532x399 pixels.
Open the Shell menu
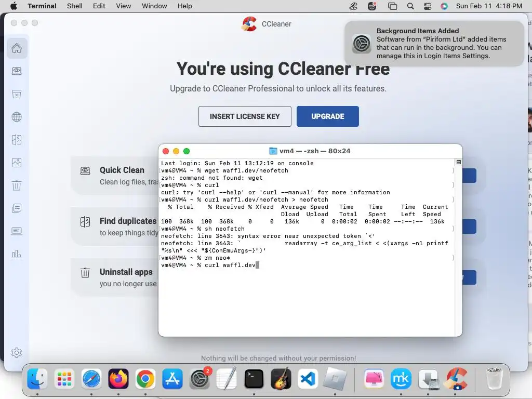[x=75, y=6]
